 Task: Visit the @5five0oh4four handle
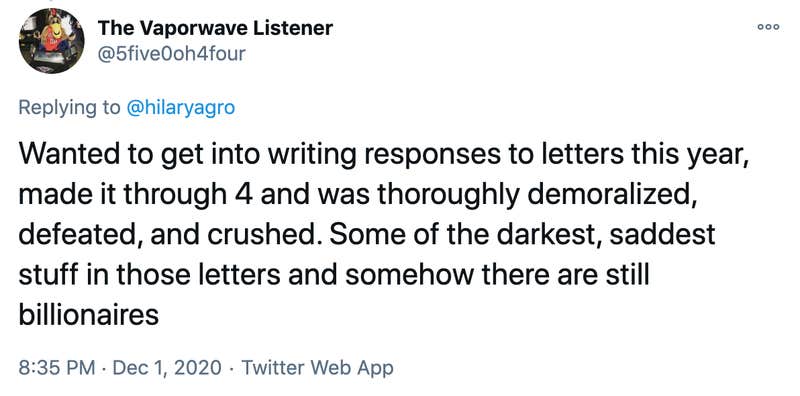(171, 54)
